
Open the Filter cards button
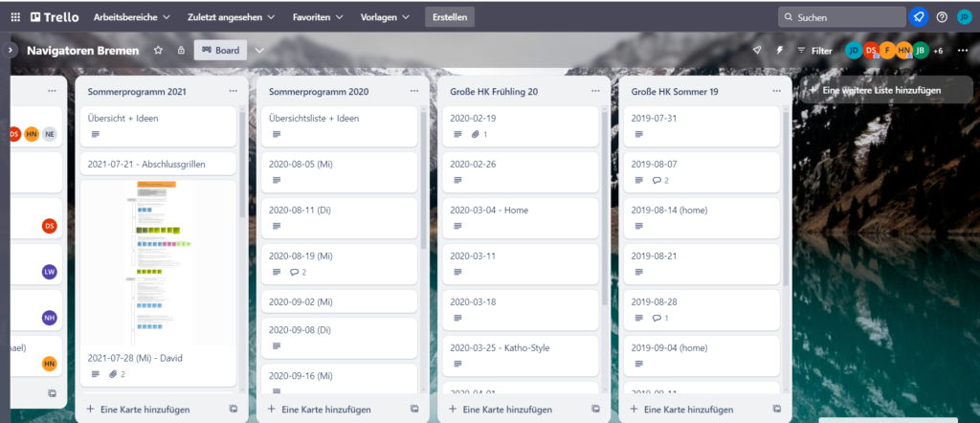coord(814,51)
